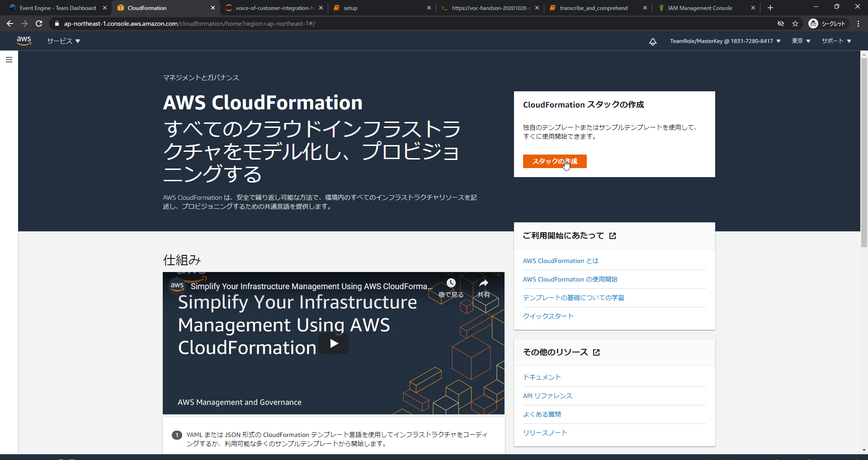Open Chrome three-dot menu
868x460 pixels.
pos(858,23)
